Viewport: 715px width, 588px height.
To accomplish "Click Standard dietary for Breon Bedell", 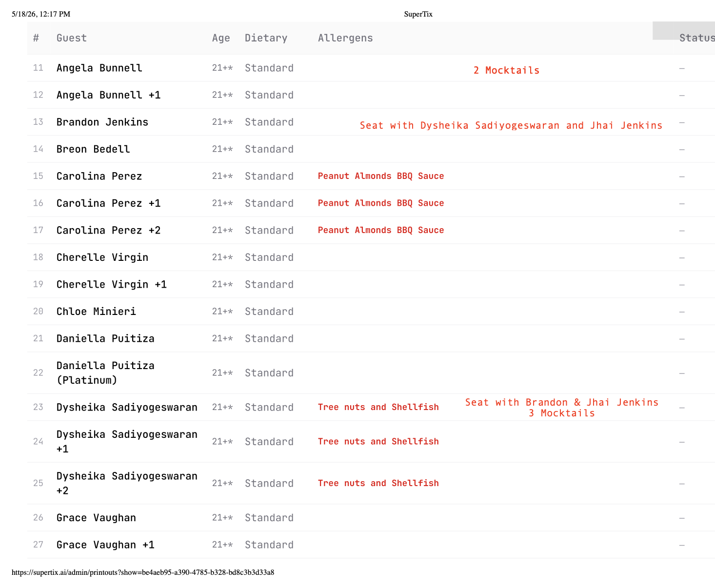I will [269, 149].
